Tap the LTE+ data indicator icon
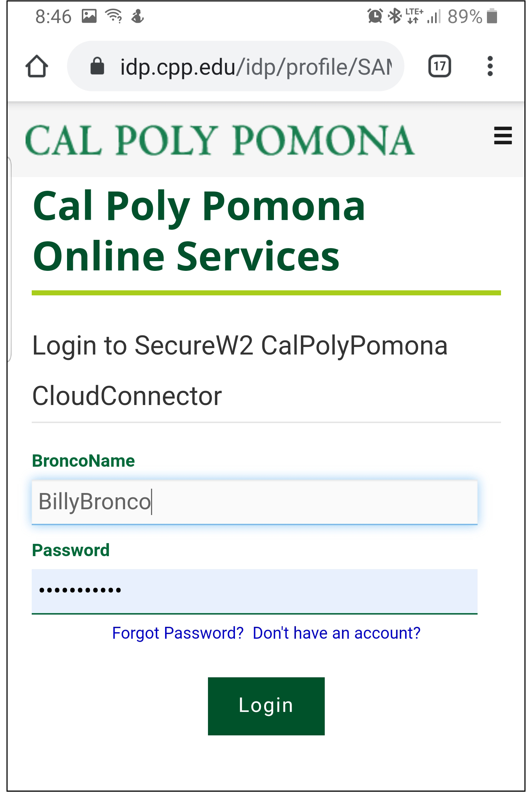532x792 pixels. [x=414, y=16]
